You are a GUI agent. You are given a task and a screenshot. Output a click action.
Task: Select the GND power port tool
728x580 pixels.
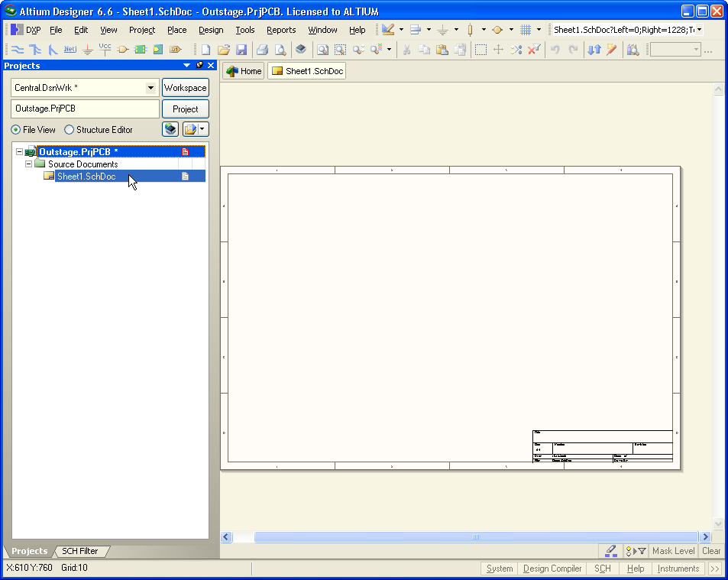point(88,49)
